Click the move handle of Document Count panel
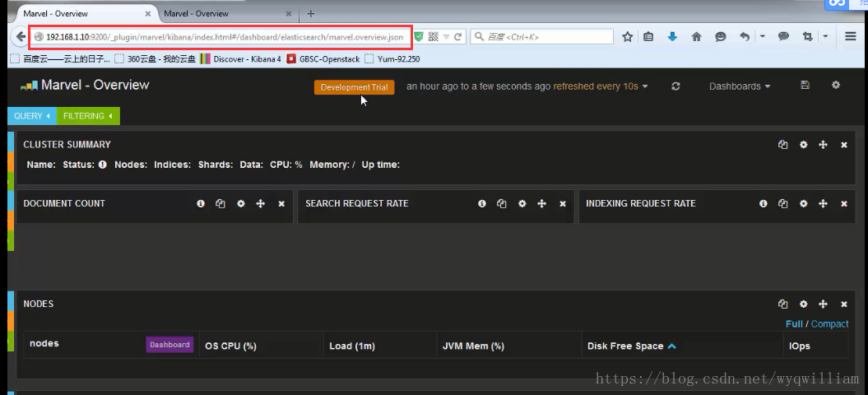 (x=261, y=204)
